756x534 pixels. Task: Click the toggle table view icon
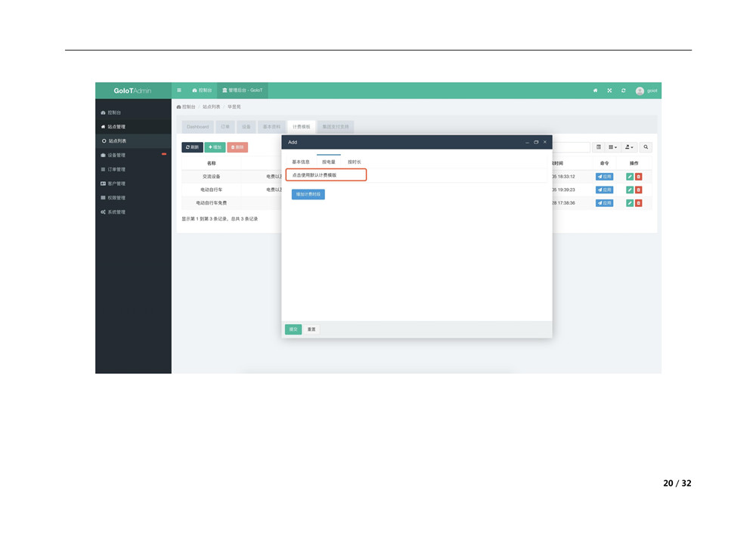[x=599, y=147]
